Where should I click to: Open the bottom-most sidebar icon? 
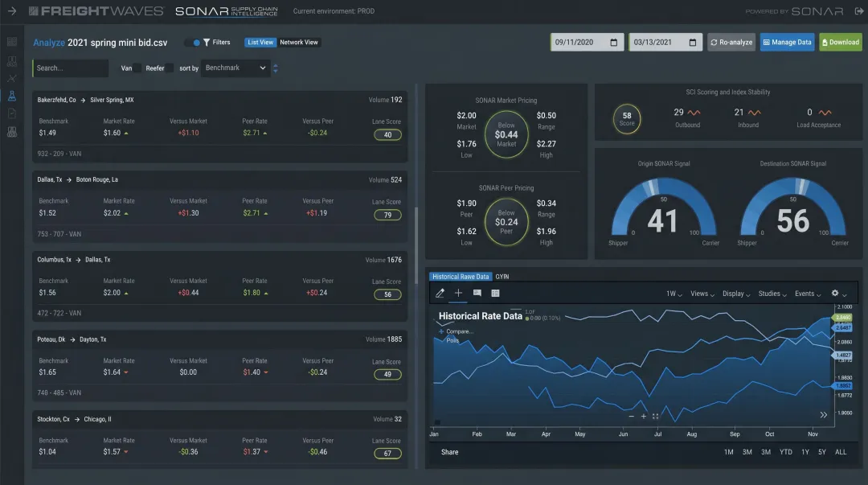pyautogui.click(x=11, y=132)
